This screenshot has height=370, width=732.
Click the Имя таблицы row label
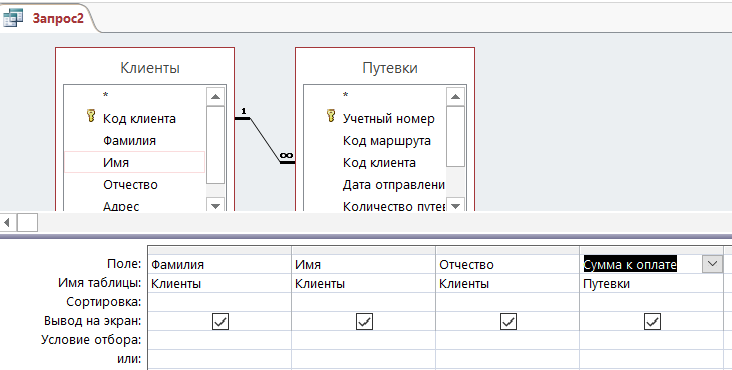click(99, 283)
